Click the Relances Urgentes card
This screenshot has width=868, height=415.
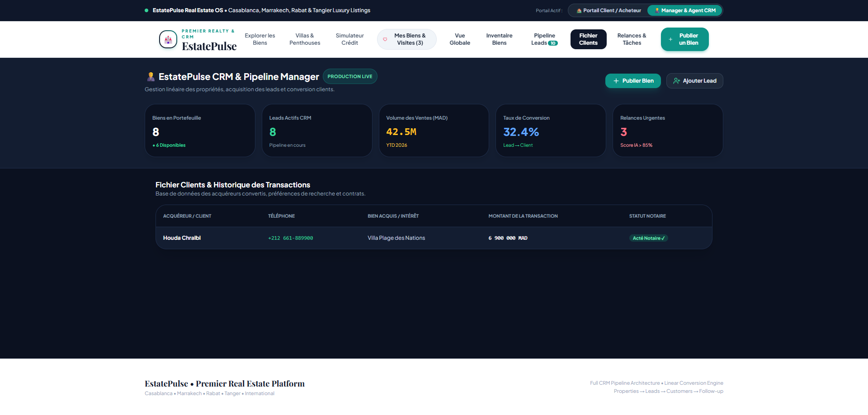[x=668, y=131]
